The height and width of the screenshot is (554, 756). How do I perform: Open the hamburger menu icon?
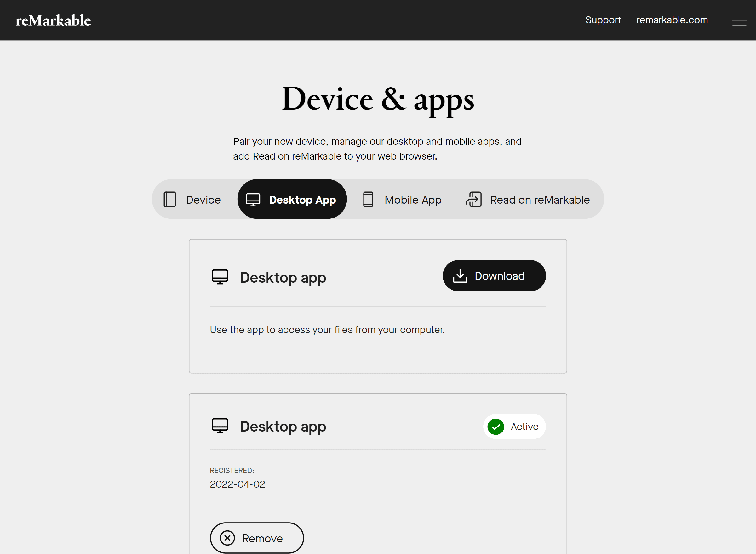click(739, 20)
